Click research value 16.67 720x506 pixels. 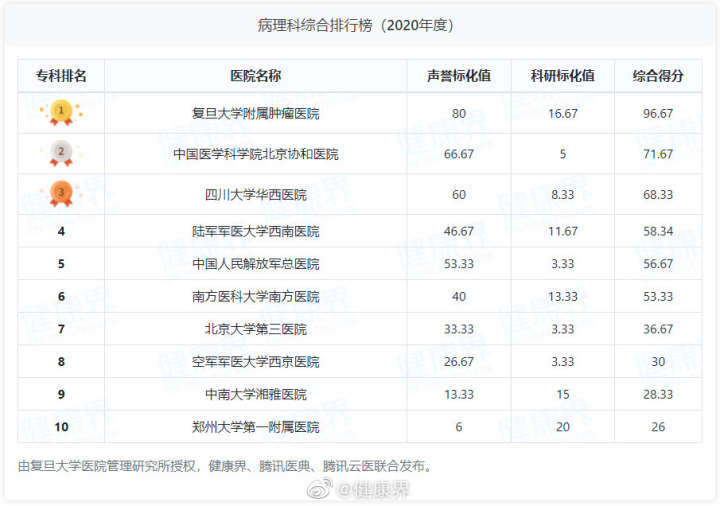pos(562,113)
